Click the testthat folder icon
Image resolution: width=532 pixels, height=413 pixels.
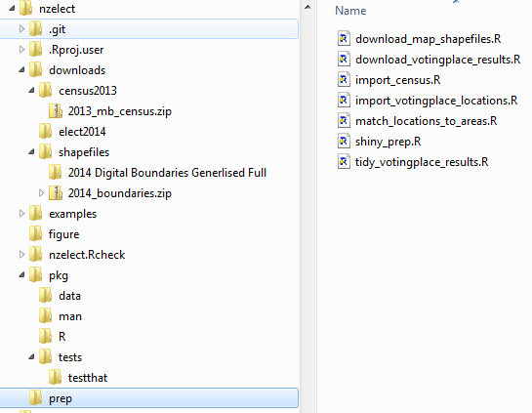(56, 378)
